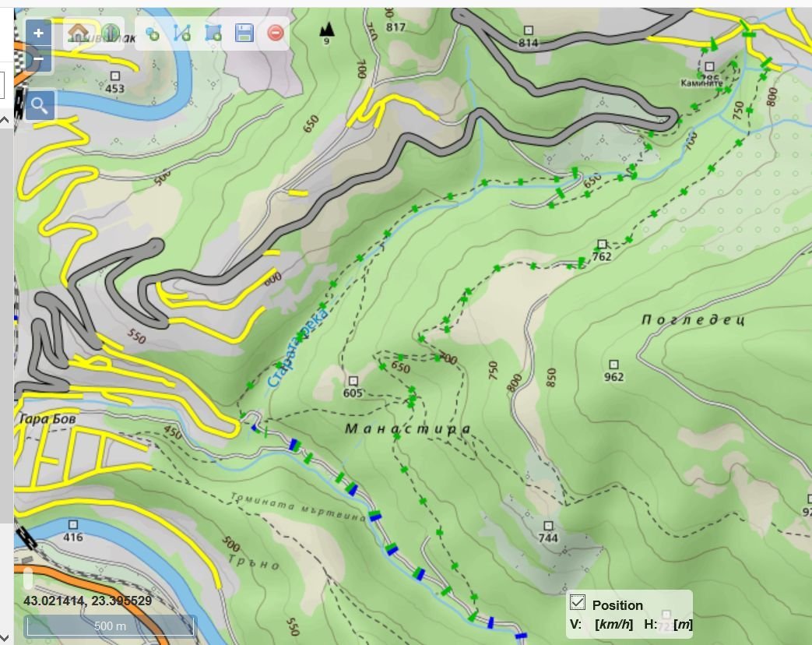Click the vertical slider handle above the coordinates

(x=29, y=579)
